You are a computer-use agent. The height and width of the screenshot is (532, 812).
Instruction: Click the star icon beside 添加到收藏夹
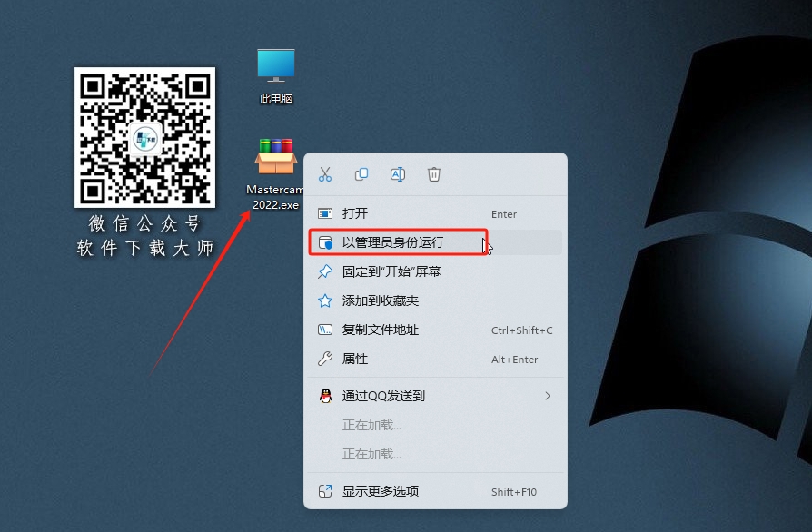[x=324, y=300]
